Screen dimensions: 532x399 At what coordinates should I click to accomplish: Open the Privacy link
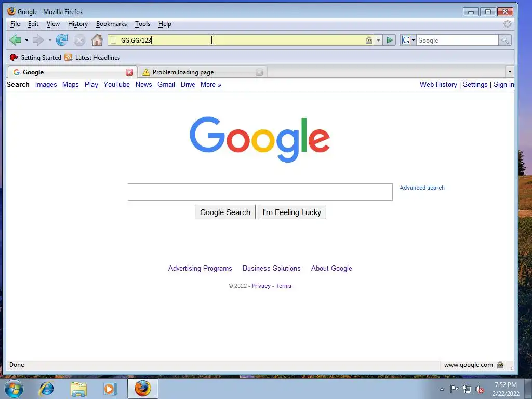pos(261,286)
